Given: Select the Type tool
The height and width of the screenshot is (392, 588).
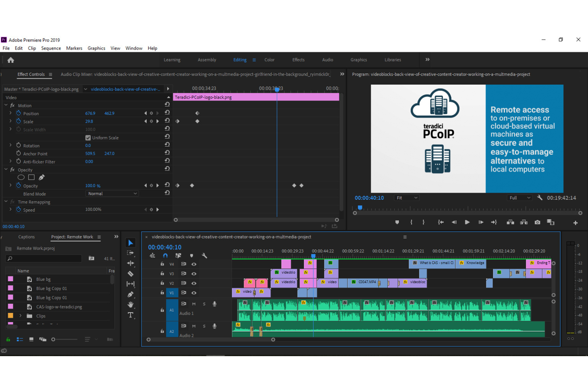Looking at the screenshot, I should pos(130,315).
